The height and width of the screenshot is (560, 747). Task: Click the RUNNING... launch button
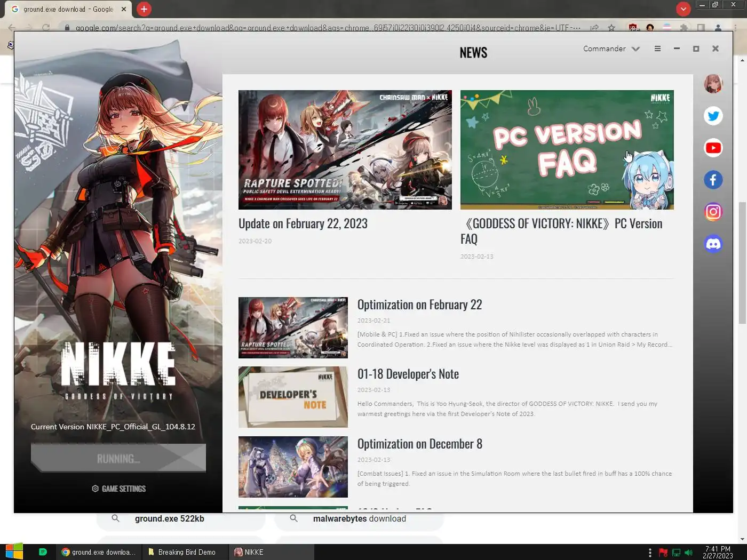[118, 458]
